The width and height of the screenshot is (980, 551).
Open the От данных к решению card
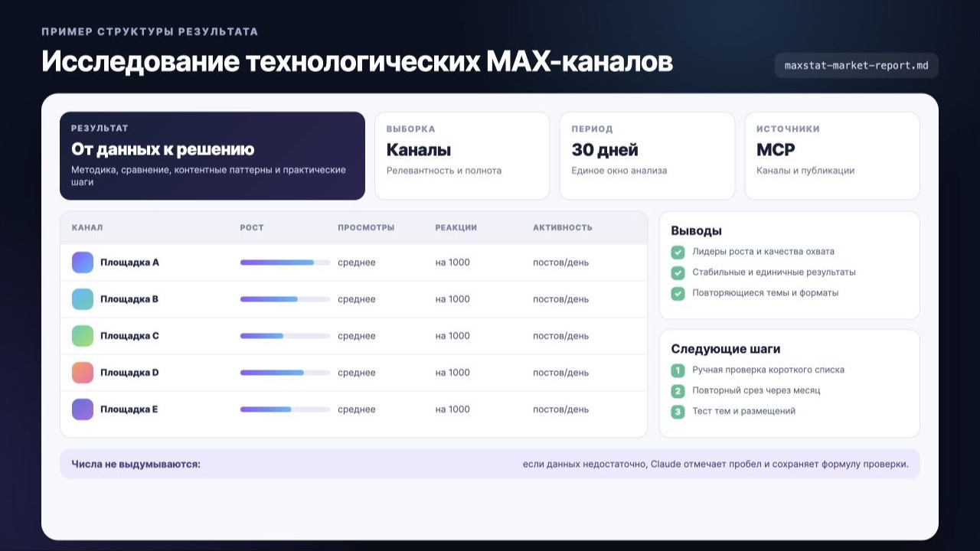(x=212, y=156)
